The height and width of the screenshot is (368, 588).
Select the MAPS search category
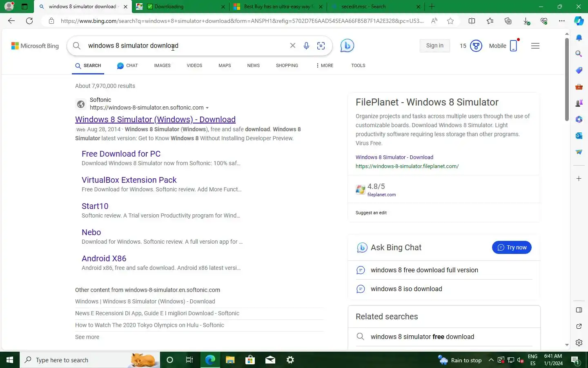click(x=225, y=65)
